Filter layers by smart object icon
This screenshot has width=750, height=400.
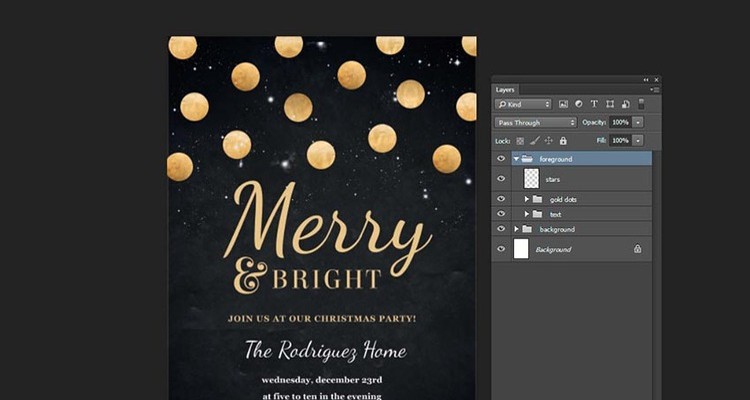click(x=625, y=104)
